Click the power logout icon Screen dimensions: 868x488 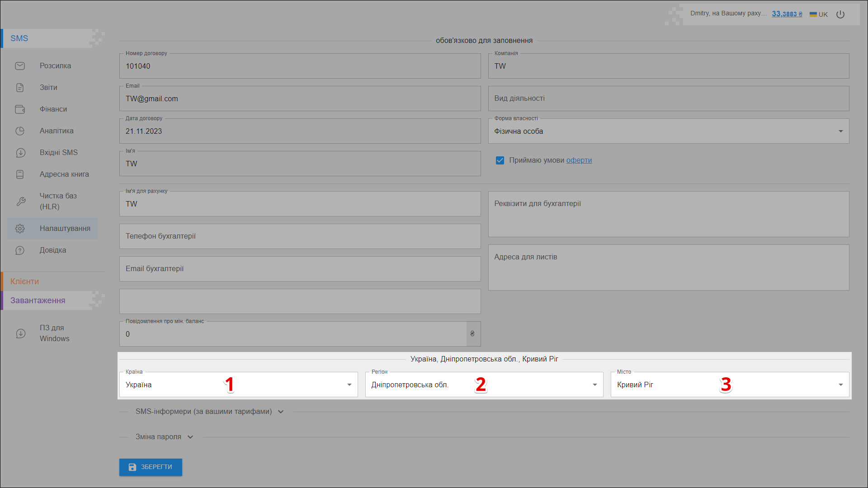pos(840,14)
